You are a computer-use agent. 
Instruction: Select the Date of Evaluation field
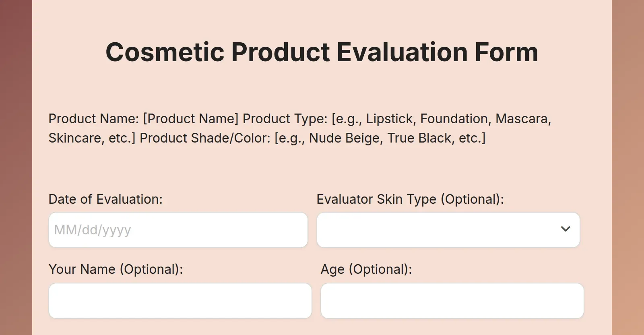pos(178,230)
